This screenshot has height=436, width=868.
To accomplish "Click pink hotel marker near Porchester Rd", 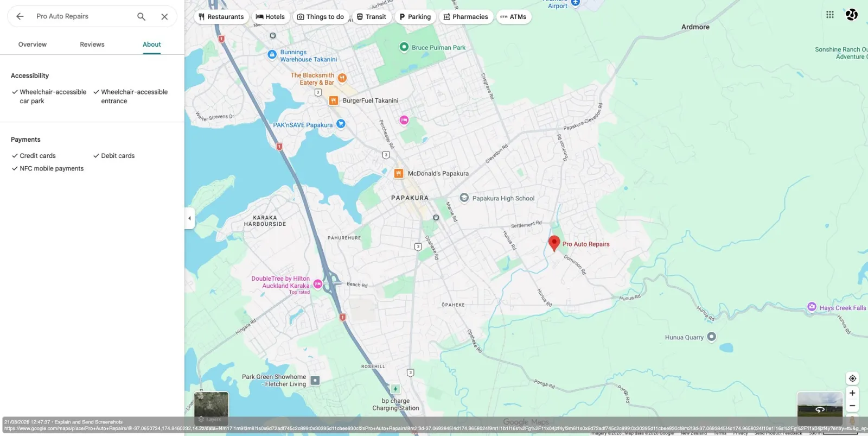I will tap(404, 120).
